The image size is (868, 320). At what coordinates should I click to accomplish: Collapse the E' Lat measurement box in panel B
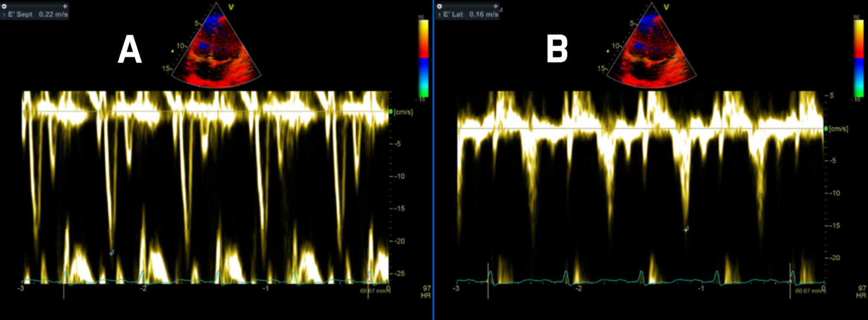[440, 7]
